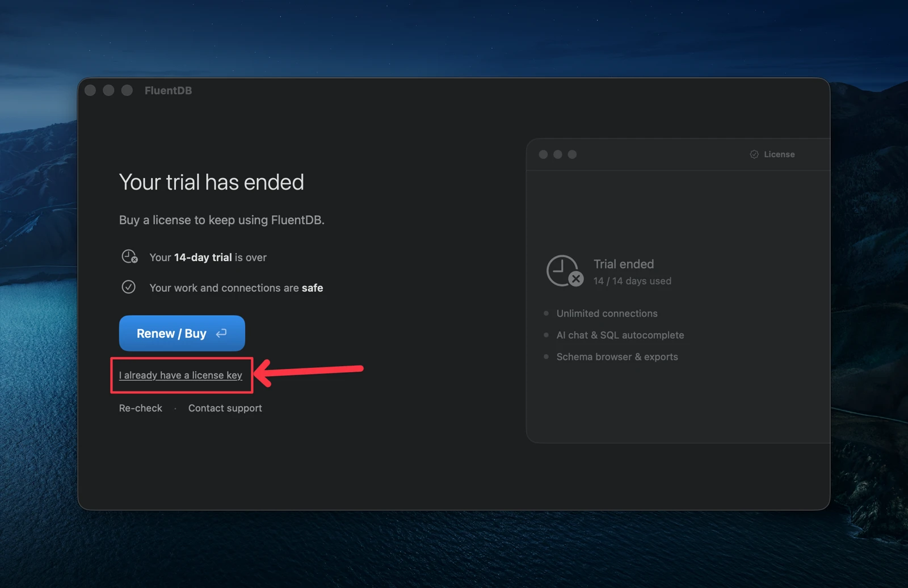The width and height of the screenshot is (908, 588).
Task: Maximize the FluentDB window
Action: [127, 90]
